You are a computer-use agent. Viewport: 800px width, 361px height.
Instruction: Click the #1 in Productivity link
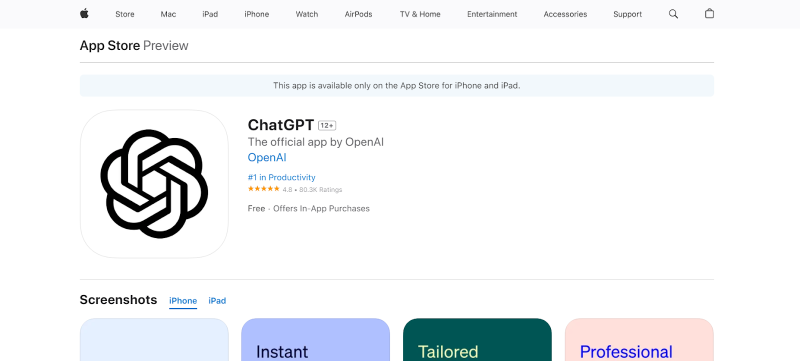tap(282, 177)
